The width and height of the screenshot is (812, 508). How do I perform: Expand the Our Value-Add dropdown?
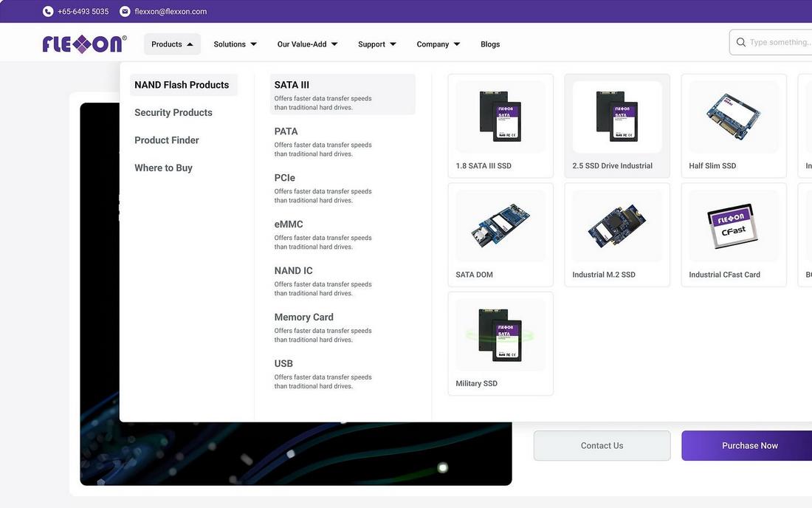(x=308, y=44)
